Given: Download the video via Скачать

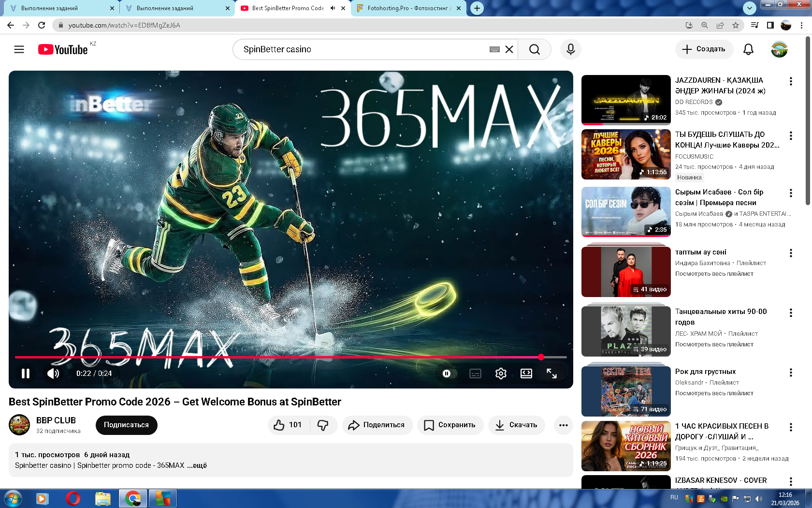Looking at the screenshot, I should tap(517, 425).
